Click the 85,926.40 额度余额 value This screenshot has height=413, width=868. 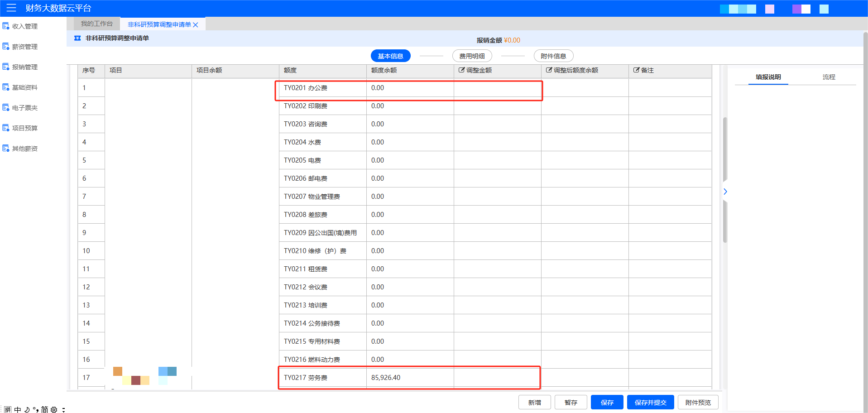click(x=386, y=378)
